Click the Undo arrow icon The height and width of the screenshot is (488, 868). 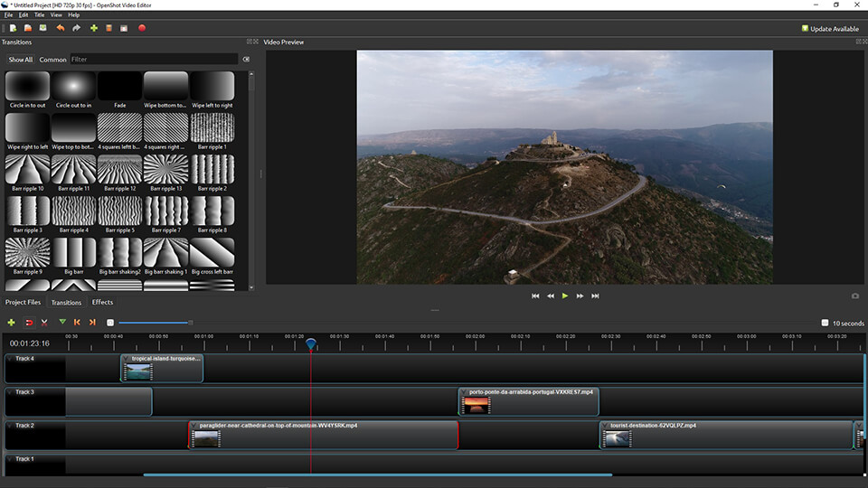(x=61, y=28)
